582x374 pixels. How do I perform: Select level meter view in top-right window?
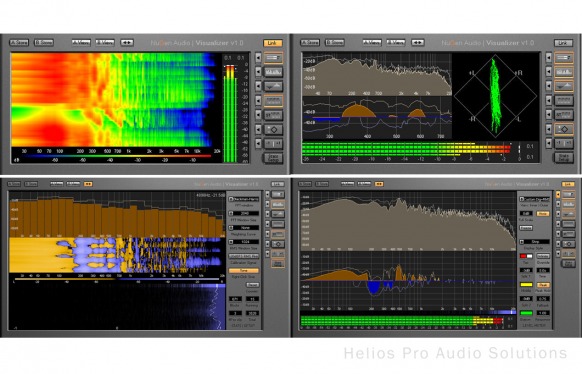point(564,58)
